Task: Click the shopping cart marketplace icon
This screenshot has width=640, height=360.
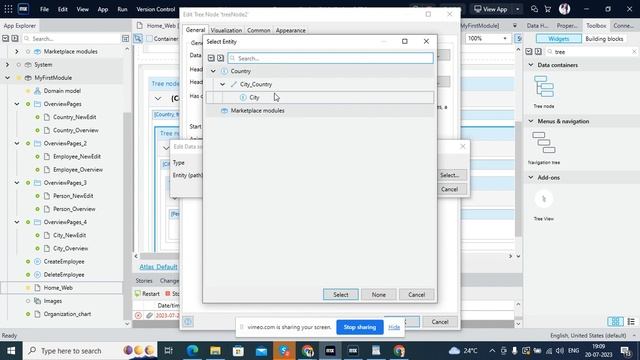Action: 547,9
